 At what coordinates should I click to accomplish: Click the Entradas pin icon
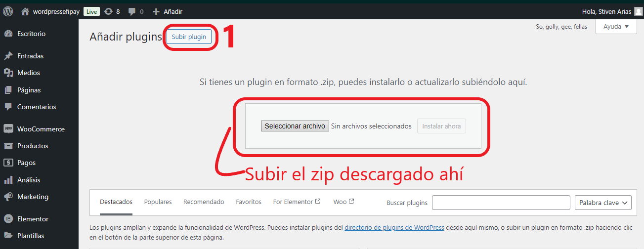pyautogui.click(x=8, y=56)
